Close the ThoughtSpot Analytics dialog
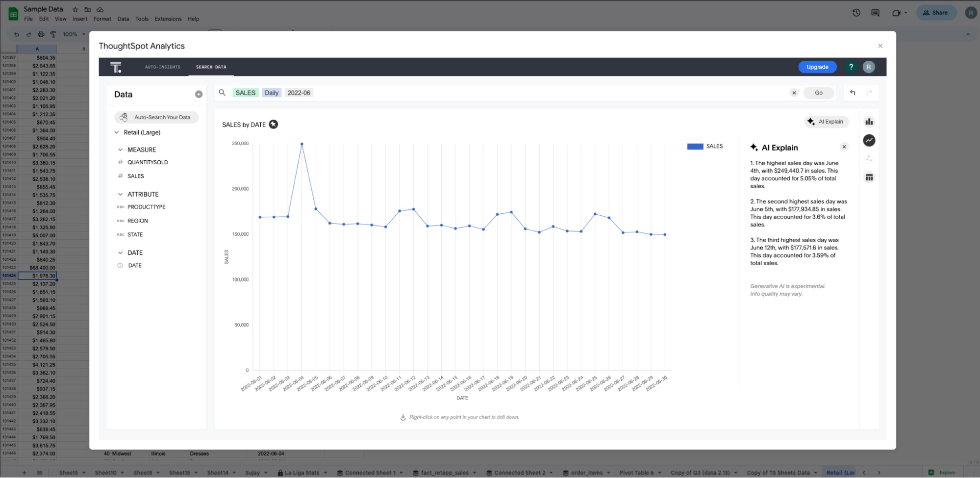Viewport: 980px width, 478px height. click(880, 46)
